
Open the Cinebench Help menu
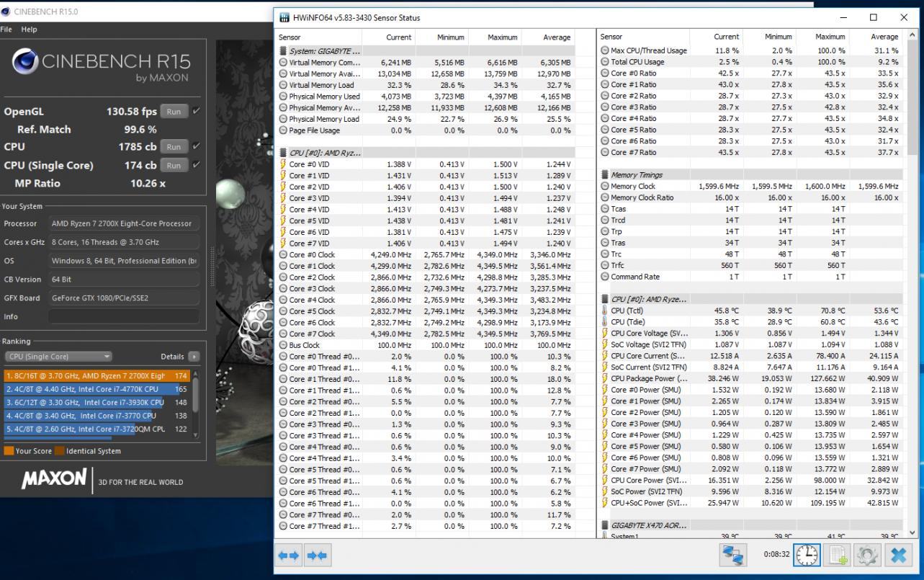(29, 30)
